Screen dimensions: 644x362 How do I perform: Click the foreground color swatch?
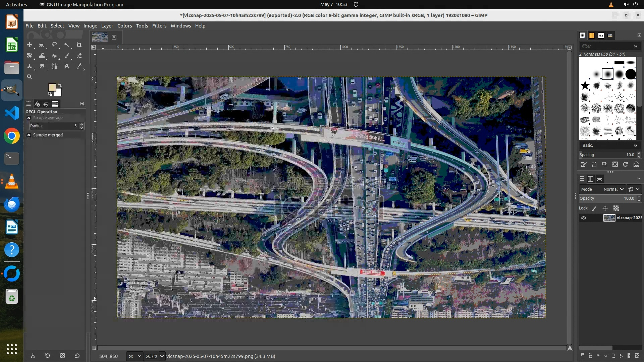tap(52, 87)
